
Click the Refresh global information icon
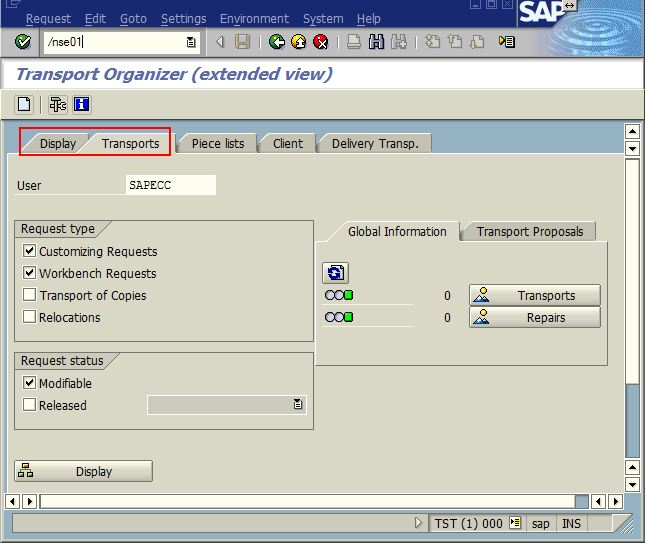(336, 273)
